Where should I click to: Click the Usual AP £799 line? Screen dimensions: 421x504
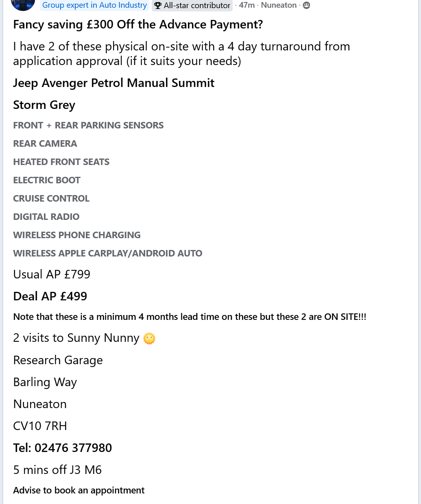coord(52,274)
